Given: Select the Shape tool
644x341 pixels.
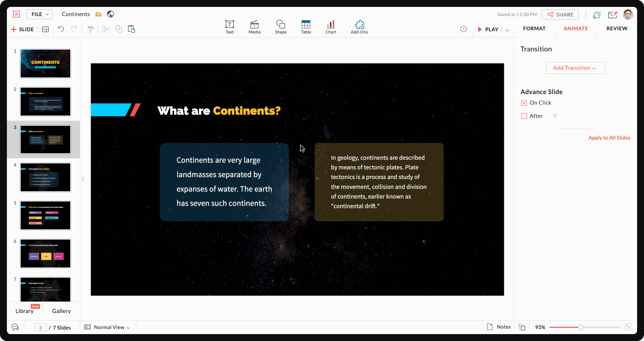Looking at the screenshot, I should (280, 25).
